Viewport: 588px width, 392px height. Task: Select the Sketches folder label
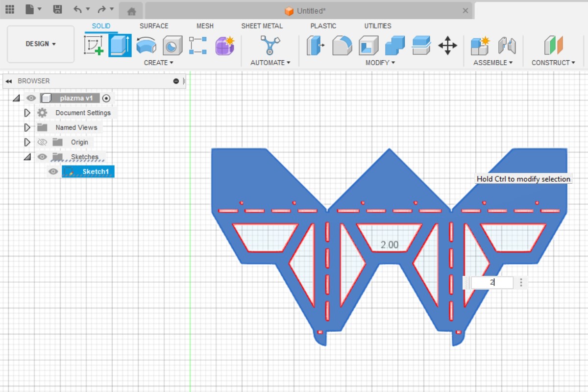coord(84,157)
